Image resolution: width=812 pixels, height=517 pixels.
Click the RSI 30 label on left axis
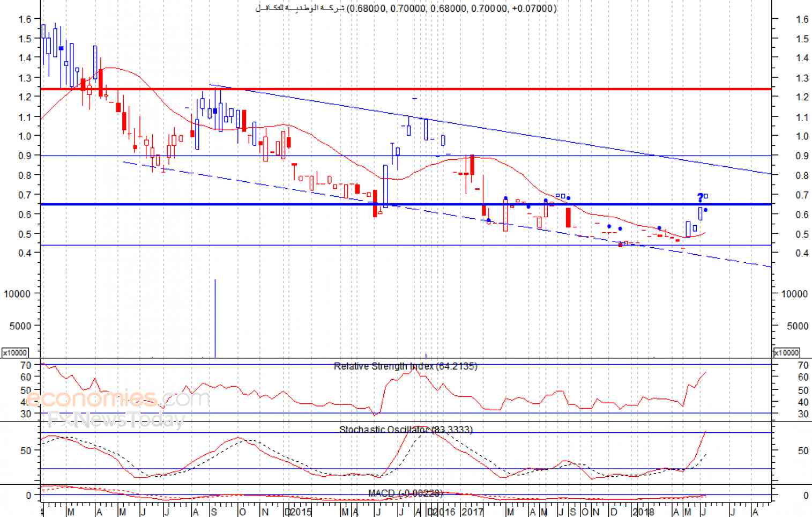pos(26,413)
